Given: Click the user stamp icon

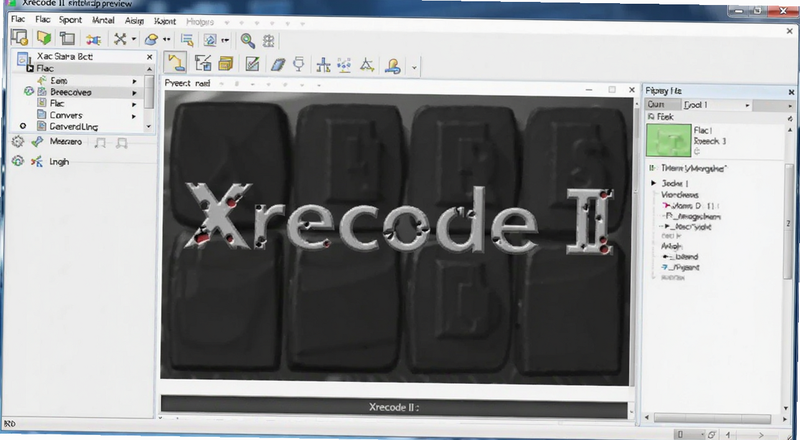Looking at the screenshot, I should tap(392, 66).
